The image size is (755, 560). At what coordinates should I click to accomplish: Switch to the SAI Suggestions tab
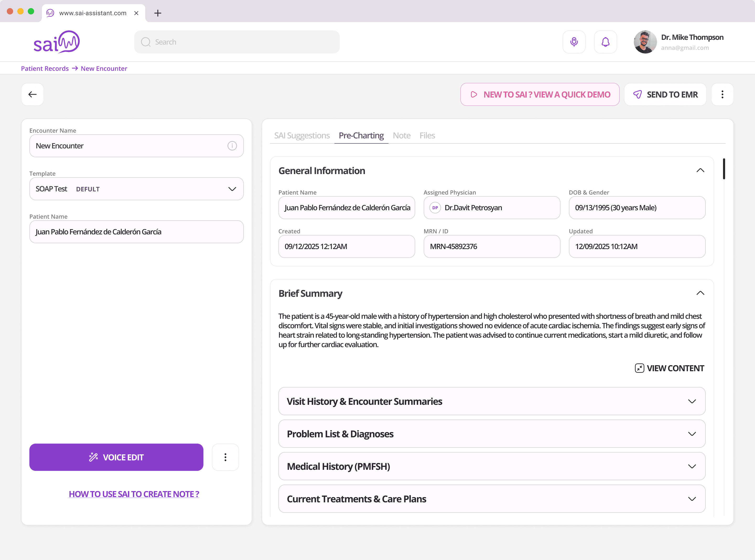pyautogui.click(x=301, y=136)
